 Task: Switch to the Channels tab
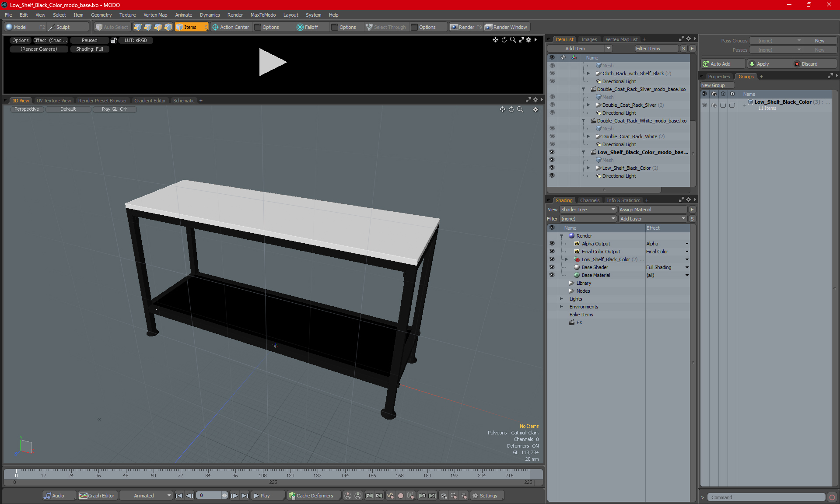point(589,200)
